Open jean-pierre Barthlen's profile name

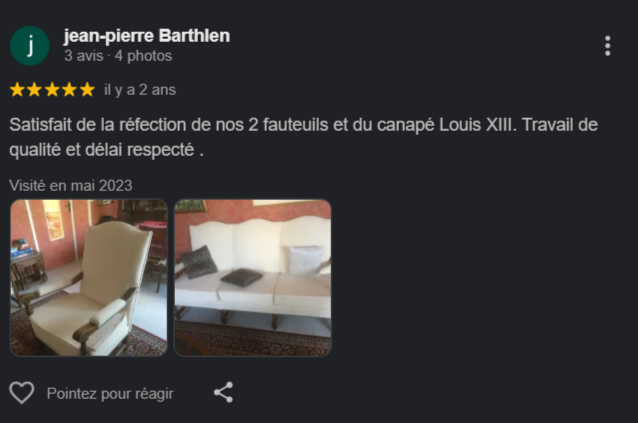pos(147,36)
